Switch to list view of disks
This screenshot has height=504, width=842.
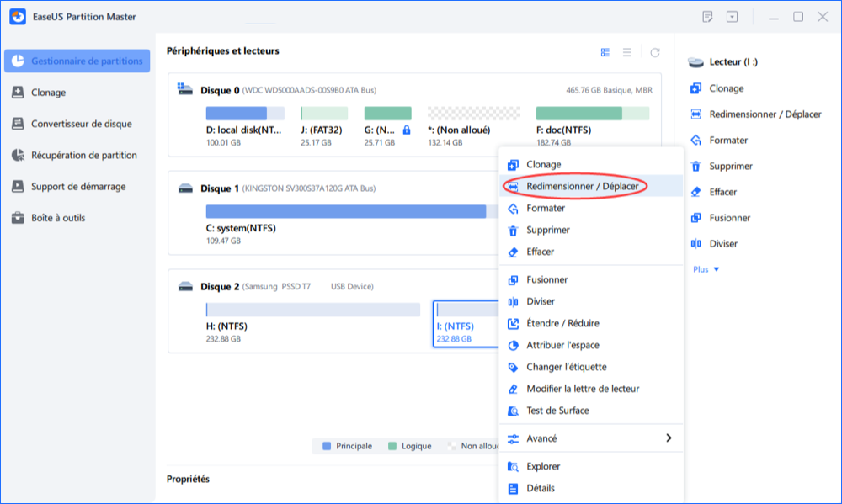click(626, 52)
